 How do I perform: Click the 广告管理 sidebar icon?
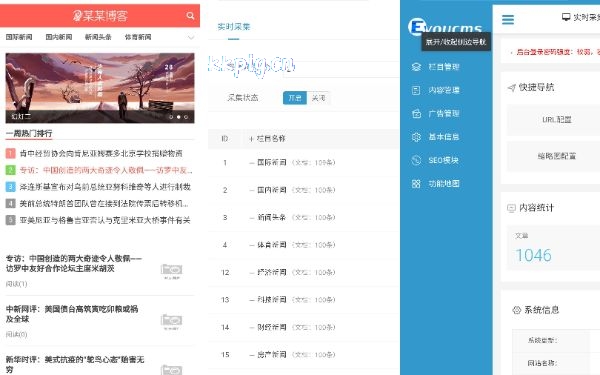(x=416, y=114)
